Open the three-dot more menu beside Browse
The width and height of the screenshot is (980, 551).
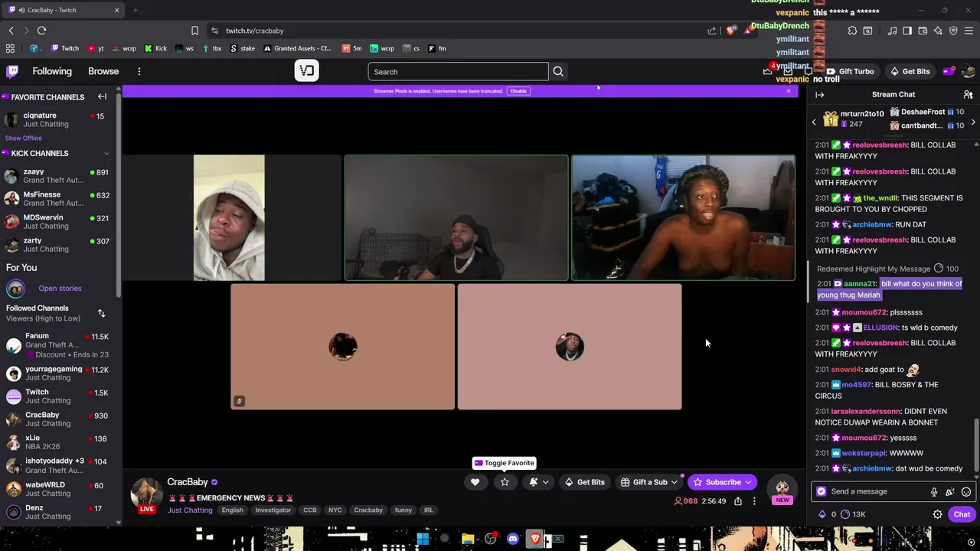tap(139, 71)
